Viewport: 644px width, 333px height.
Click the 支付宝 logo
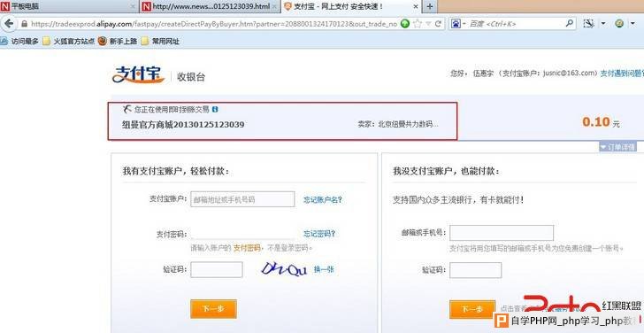tap(138, 74)
